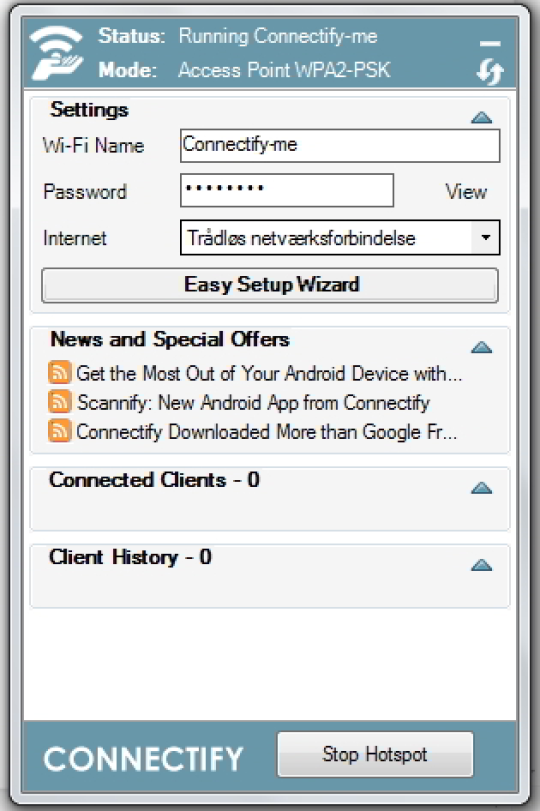This screenshot has width=540, height=811.
Task: Collapse the Connected Clients section
Action: tap(482, 488)
